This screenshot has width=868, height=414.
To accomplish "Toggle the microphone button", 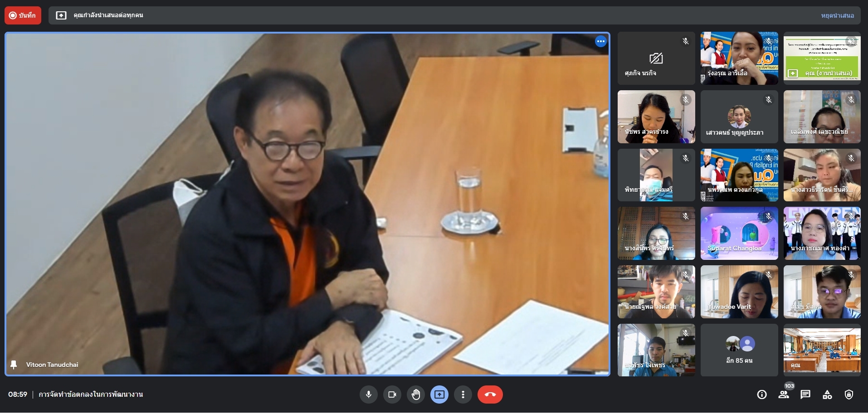I will pyautogui.click(x=369, y=395).
